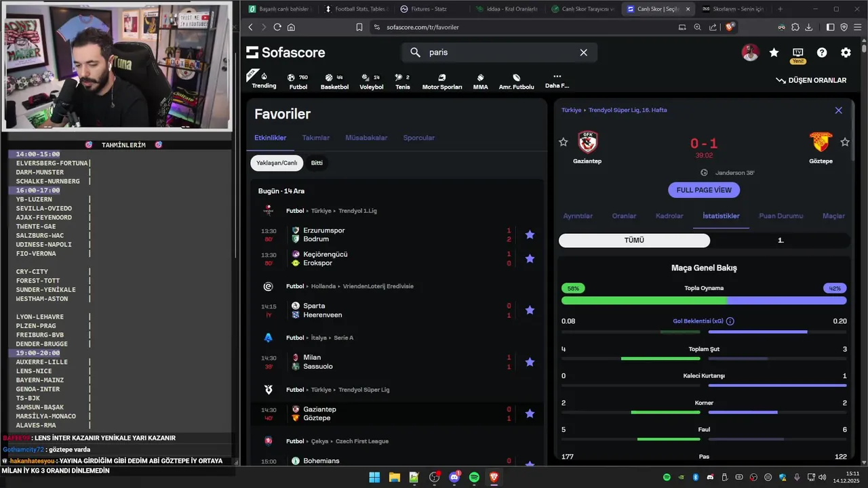The width and height of the screenshot is (868, 488).
Task: Favorite Gaziantep team in match panel
Action: (x=563, y=142)
